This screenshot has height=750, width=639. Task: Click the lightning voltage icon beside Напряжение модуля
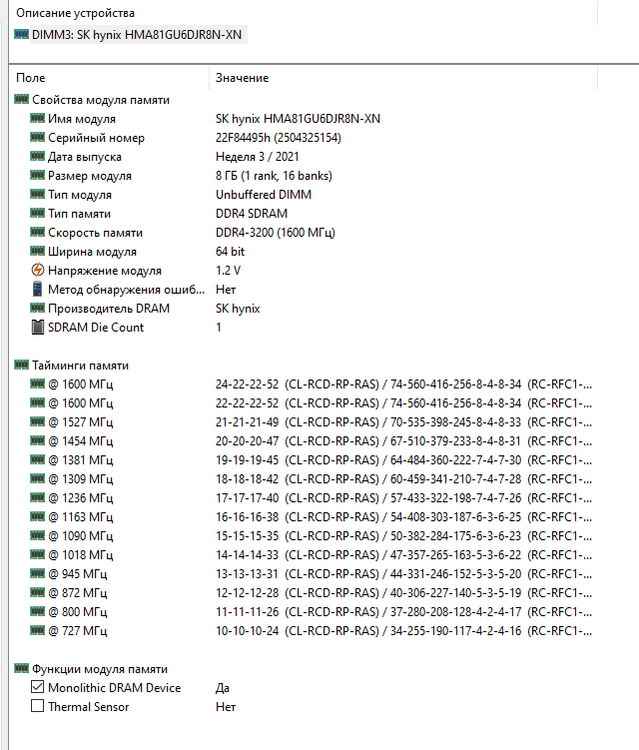37,270
